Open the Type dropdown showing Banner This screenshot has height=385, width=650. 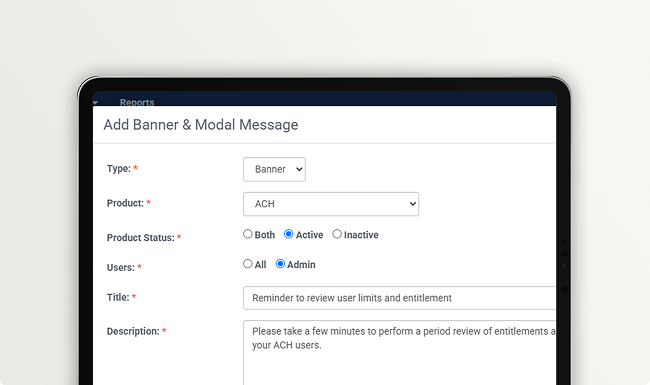pos(274,169)
